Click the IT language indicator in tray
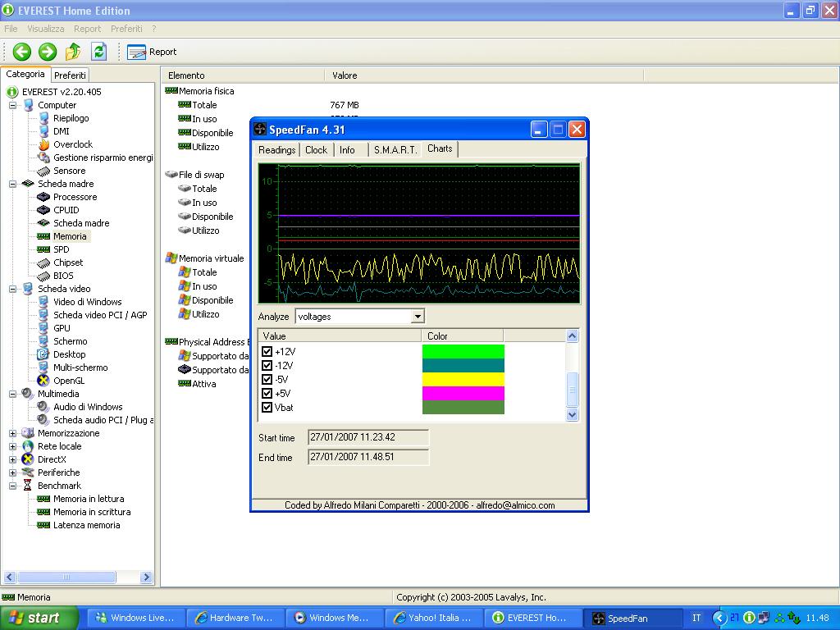Screen dimensions: 840x630 696,618
